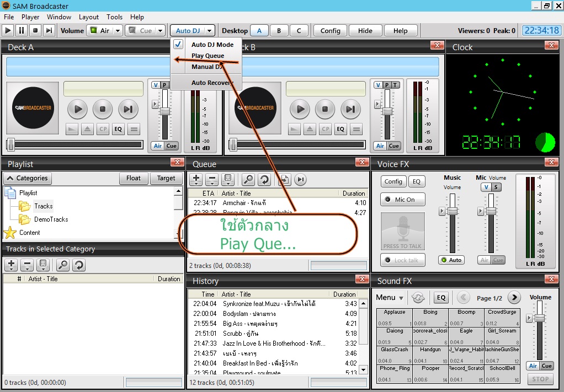Viewport: 564px width, 392px height.
Task: Adjust Deck A volume slider handle
Action: [165, 111]
